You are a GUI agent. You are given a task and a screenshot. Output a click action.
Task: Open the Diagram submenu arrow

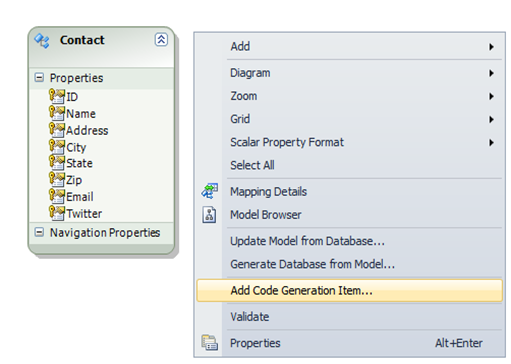[x=491, y=73]
